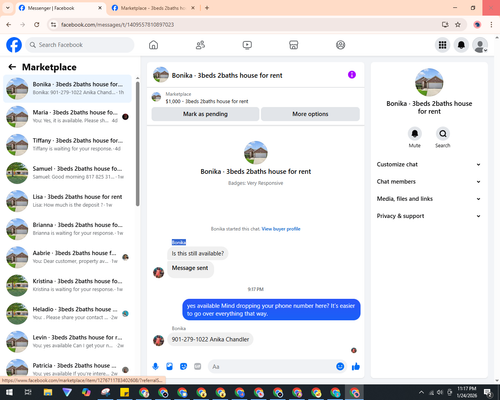This screenshot has width=500, height=400.
Task: Open Patricia's conversation in the list
Action: 67,368
